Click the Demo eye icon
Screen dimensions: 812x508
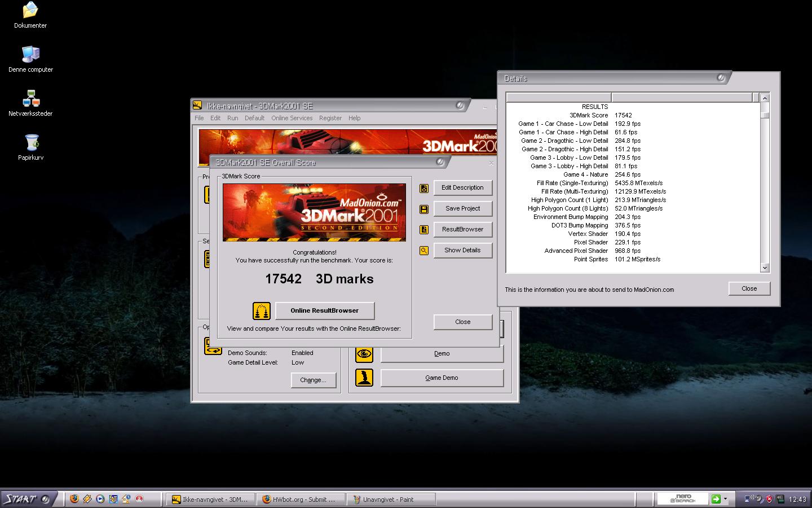364,354
